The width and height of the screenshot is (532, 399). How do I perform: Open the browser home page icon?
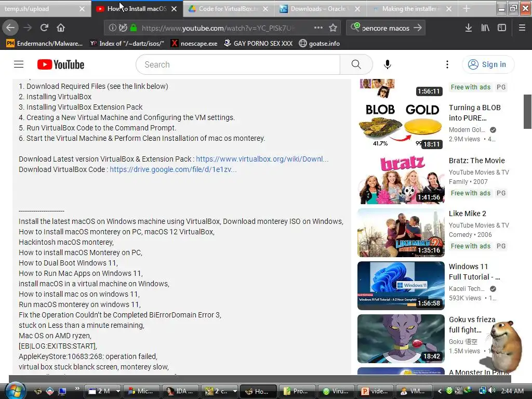coord(61,28)
